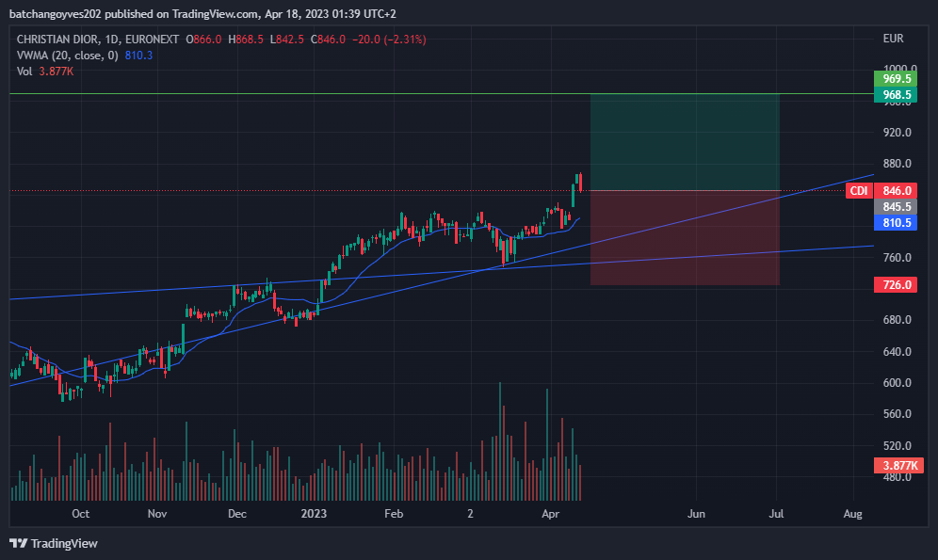
Task: Click the Oct label on time axis
Action: (x=81, y=514)
